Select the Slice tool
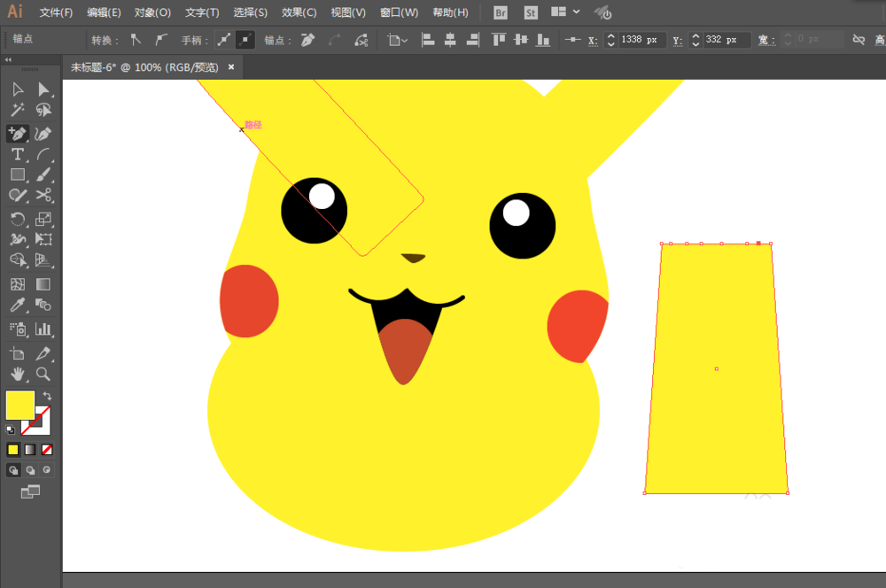The width and height of the screenshot is (886, 588). pos(43,353)
